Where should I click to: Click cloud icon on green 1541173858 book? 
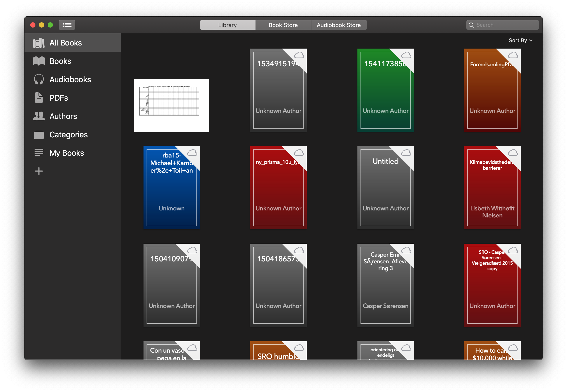pyautogui.click(x=406, y=55)
